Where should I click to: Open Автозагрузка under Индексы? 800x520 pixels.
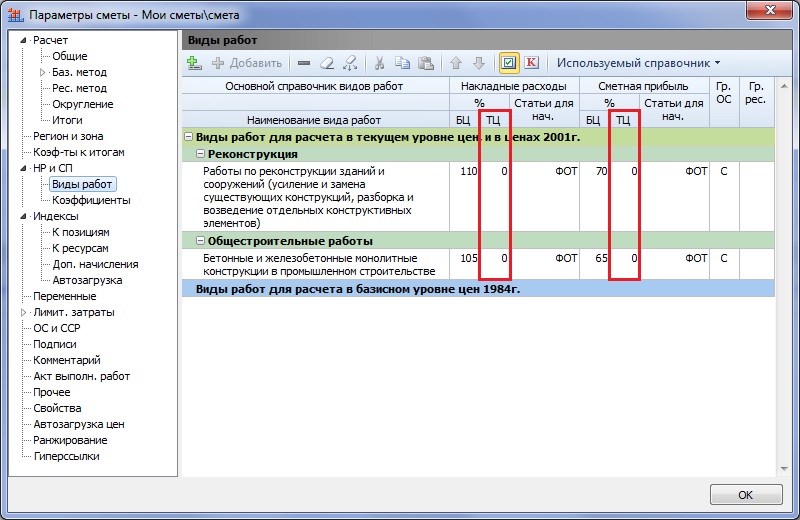click(87, 280)
